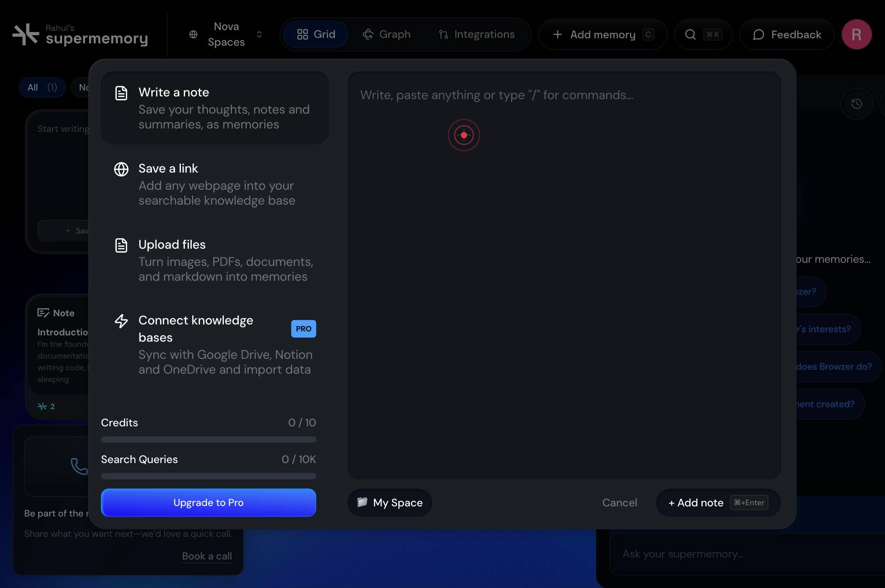Click the supermemory logo icon
Screen dimensions: 885x588
pos(26,34)
